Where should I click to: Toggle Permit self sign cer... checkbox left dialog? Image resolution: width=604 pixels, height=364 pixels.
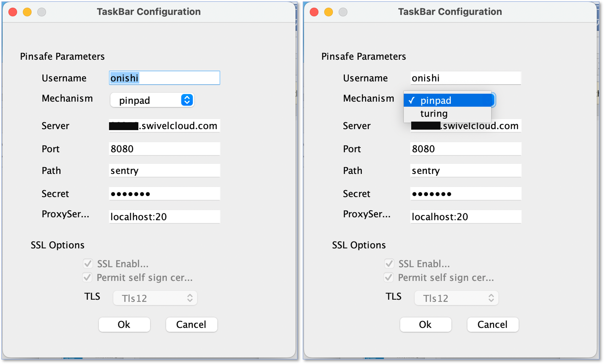[x=87, y=277]
